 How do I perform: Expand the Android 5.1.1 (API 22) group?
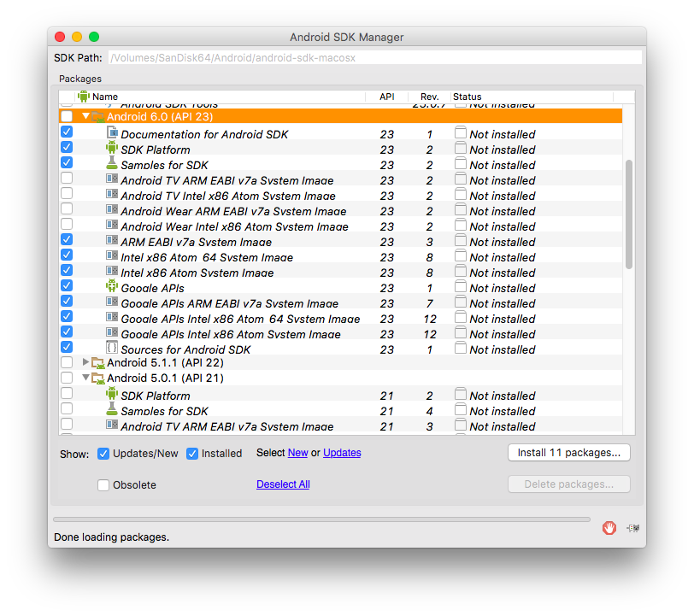click(x=85, y=362)
